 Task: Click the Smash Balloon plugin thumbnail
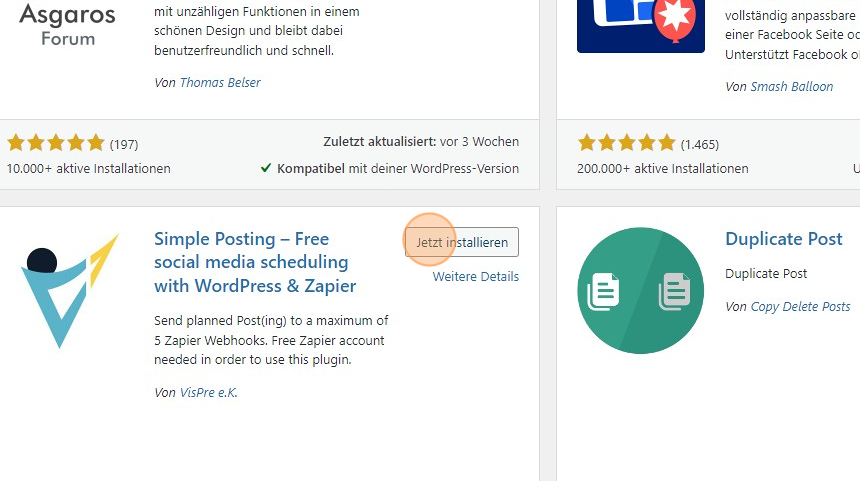click(x=641, y=26)
